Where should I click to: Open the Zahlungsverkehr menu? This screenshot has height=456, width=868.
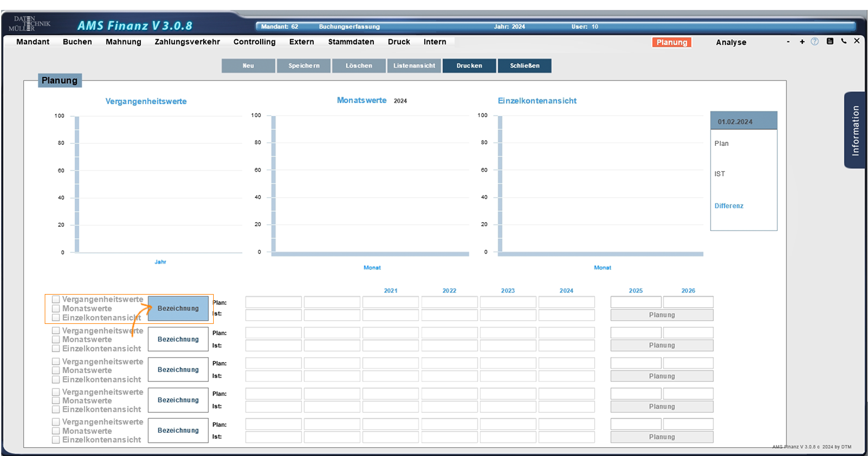coord(187,42)
